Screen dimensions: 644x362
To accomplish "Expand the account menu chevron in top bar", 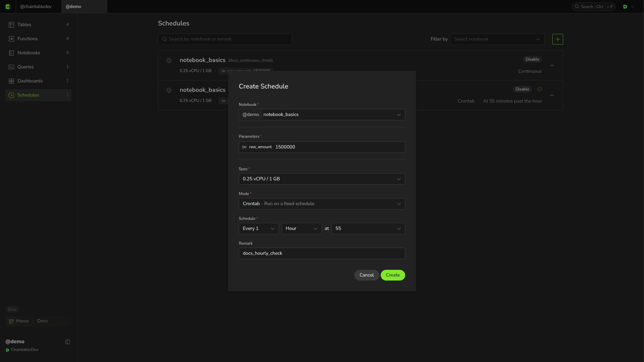I will (633, 7).
